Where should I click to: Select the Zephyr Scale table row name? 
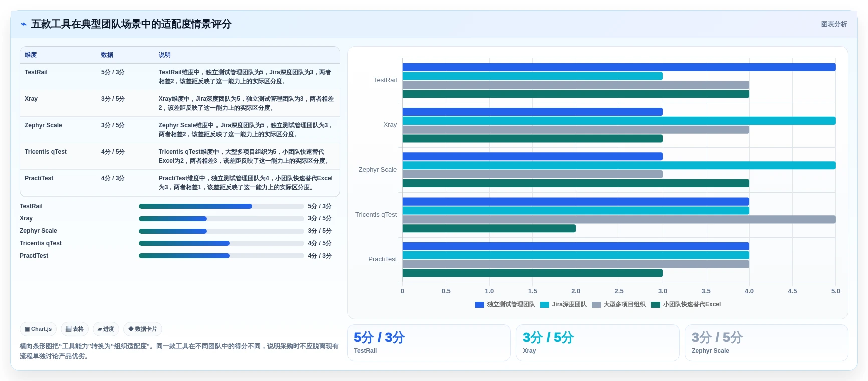click(x=43, y=125)
